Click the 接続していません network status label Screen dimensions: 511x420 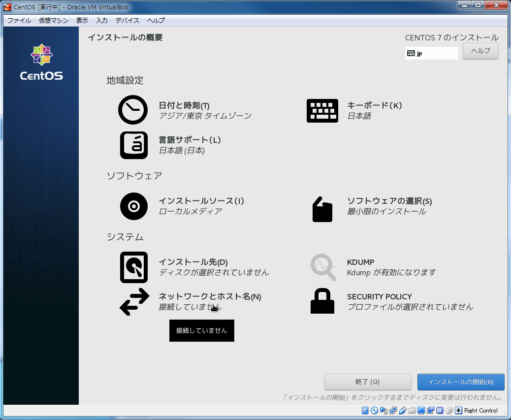pos(201,330)
